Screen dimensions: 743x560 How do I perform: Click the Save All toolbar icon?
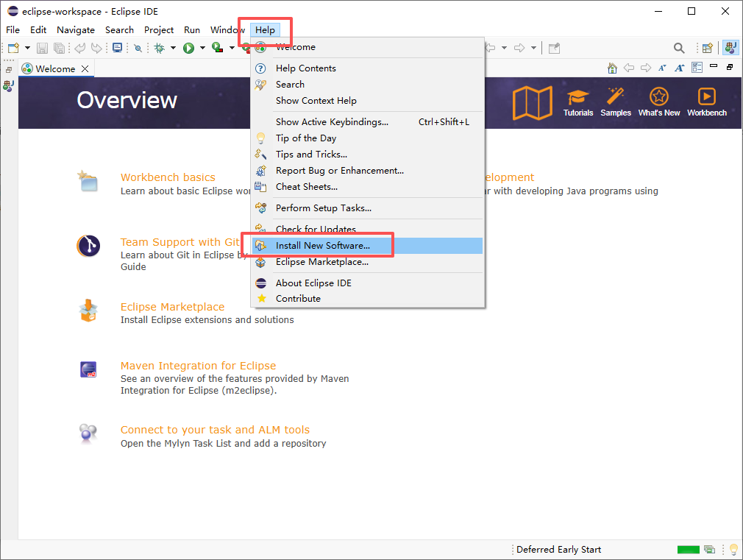point(60,48)
